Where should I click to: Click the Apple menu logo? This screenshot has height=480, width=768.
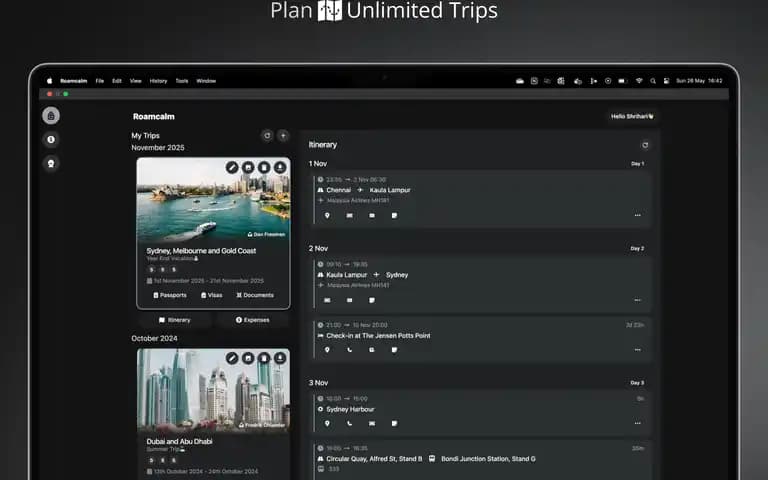(x=49, y=81)
